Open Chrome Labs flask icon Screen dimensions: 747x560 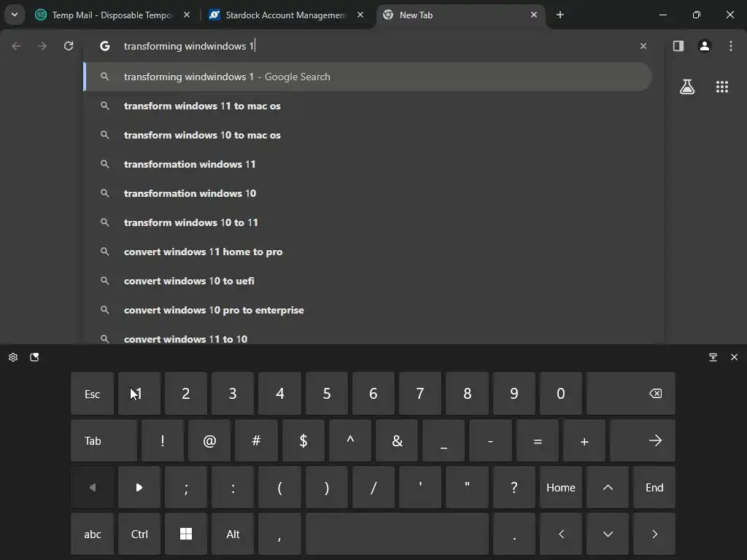(687, 87)
